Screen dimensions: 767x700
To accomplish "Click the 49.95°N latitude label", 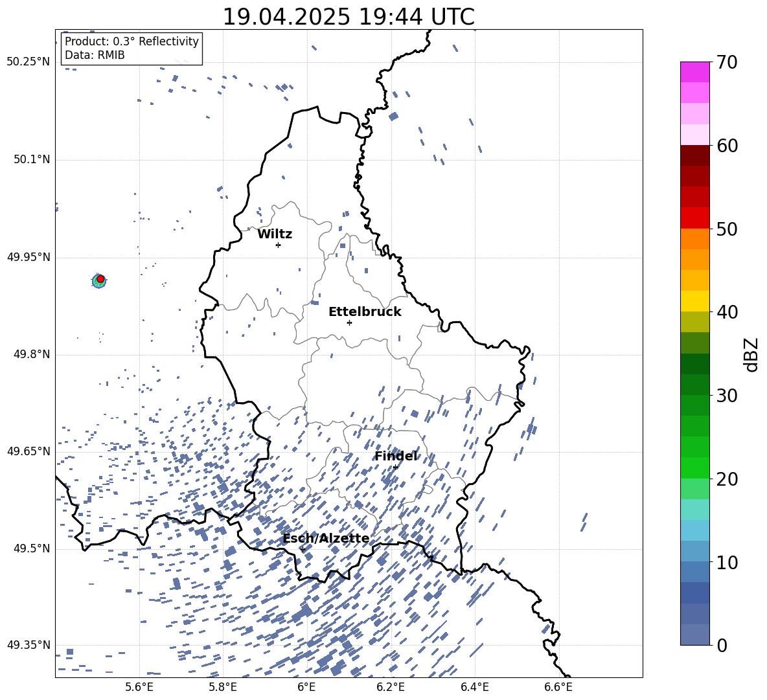I will pyautogui.click(x=29, y=256).
